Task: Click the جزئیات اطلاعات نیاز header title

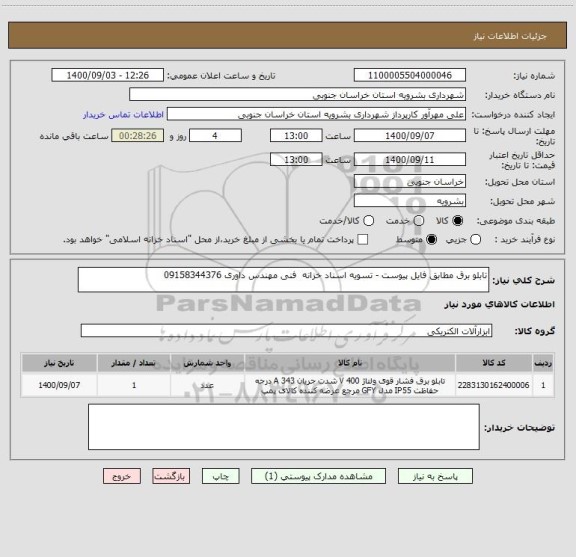Action: [x=510, y=36]
